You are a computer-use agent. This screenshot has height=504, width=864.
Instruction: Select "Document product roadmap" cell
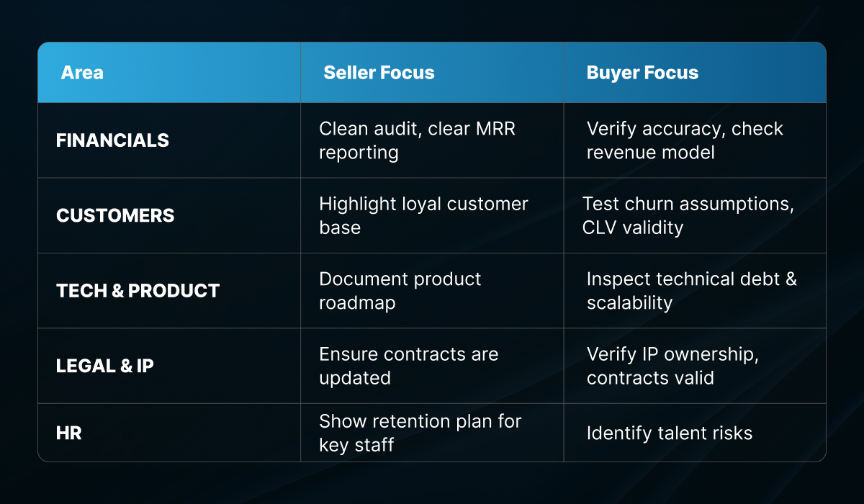click(x=400, y=291)
